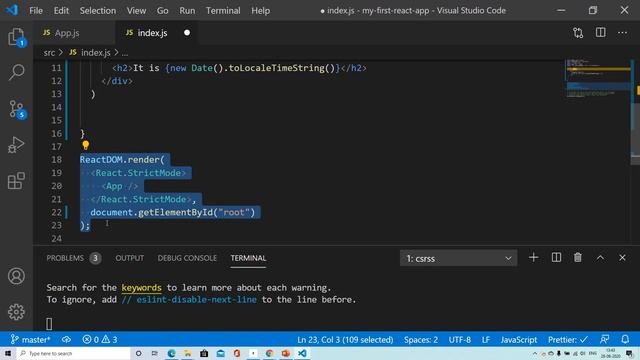This screenshot has width=640, height=360.
Task: Click unsaved dot on index.js tab
Action: pyautogui.click(x=187, y=33)
